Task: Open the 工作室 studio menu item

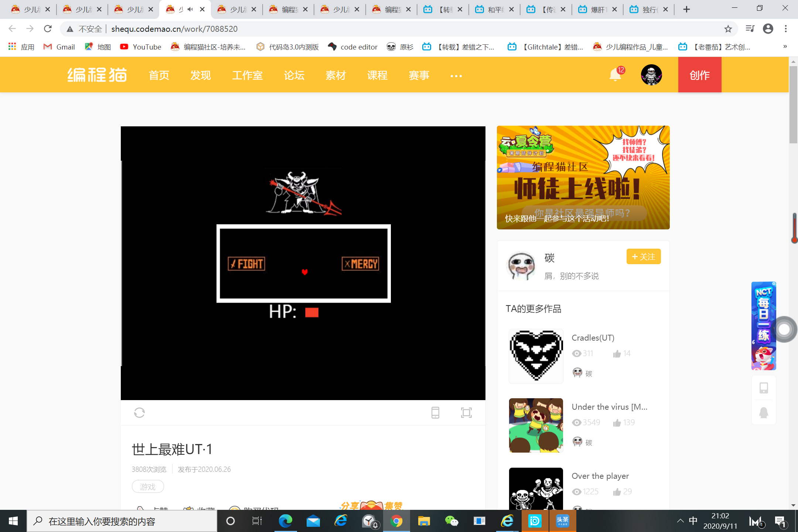Action: 248,75
